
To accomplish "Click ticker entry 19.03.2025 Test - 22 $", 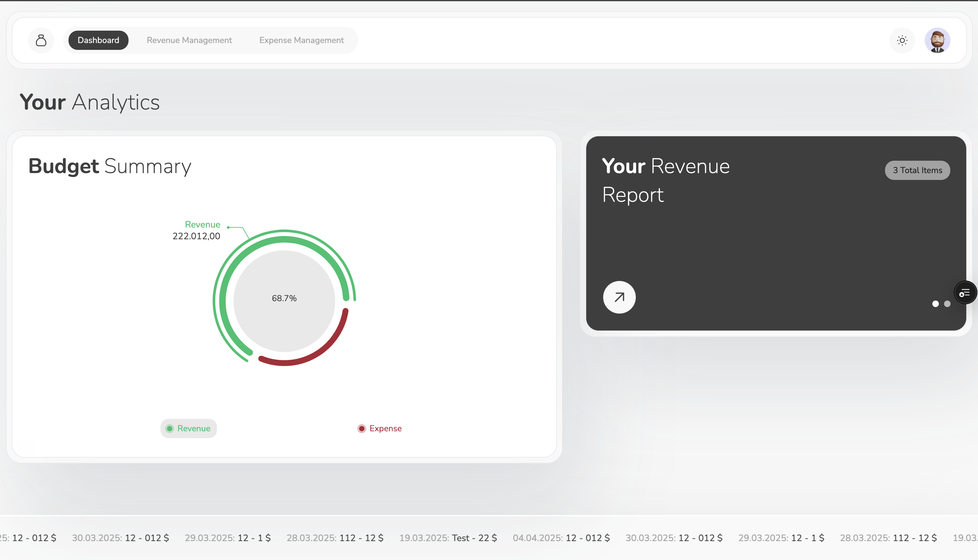I will pos(448,538).
